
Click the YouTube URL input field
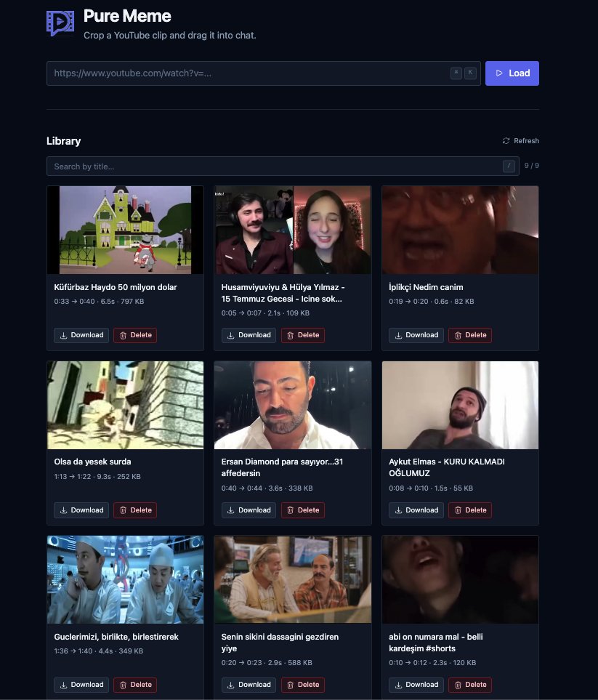tap(263, 73)
